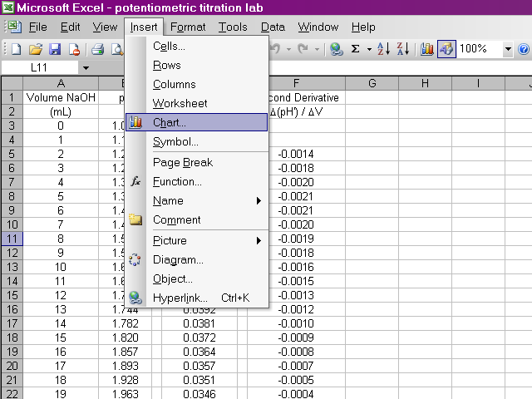
Task: Click in the Name Box showing L11
Action: pos(40,68)
